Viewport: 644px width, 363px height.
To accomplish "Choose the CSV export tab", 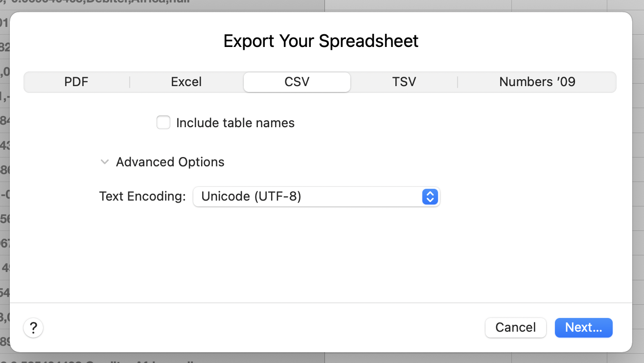I will pyautogui.click(x=297, y=82).
